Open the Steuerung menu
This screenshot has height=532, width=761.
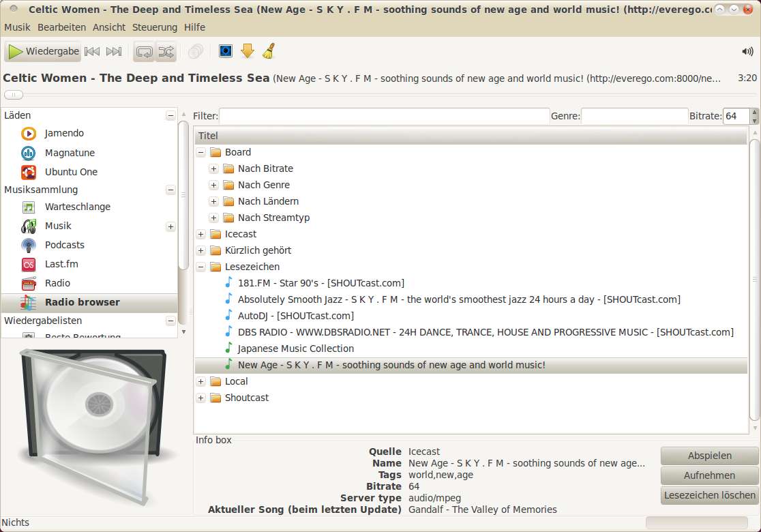(155, 27)
